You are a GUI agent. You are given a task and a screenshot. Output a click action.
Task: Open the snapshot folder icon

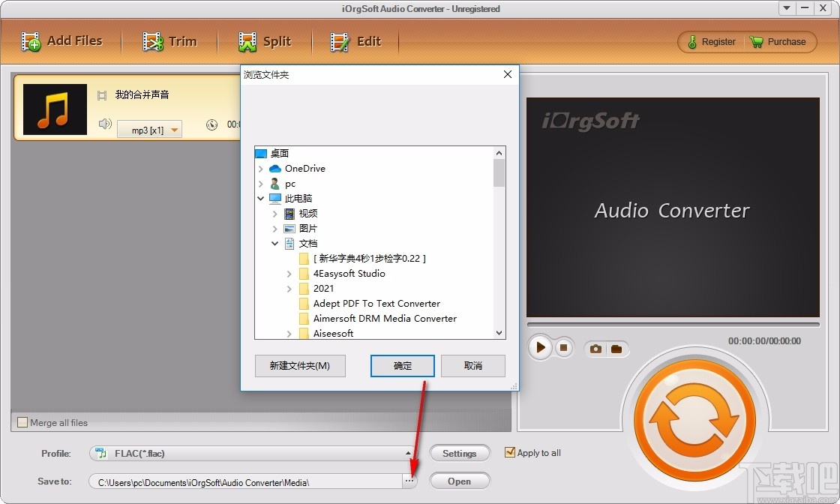pyautogui.click(x=616, y=348)
